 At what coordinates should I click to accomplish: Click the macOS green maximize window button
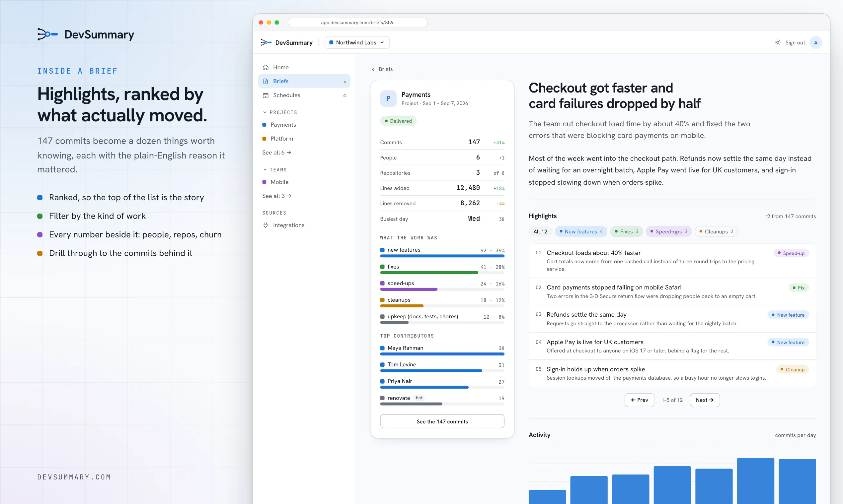[277, 23]
